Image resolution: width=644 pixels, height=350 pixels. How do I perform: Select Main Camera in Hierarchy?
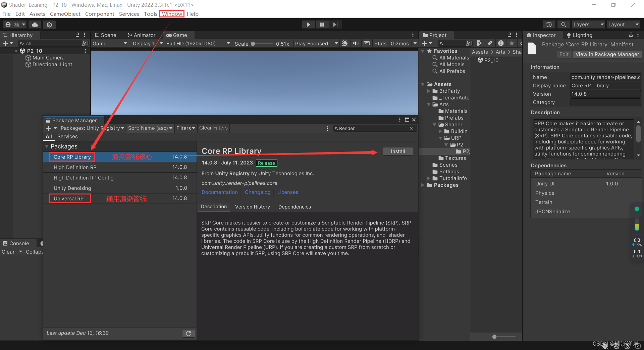(x=48, y=58)
